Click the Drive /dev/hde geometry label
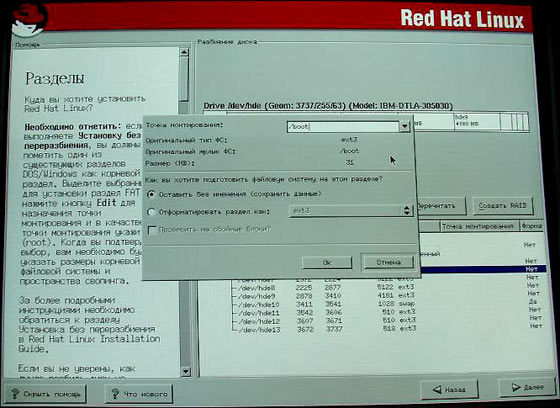The width and height of the screenshot is (560, 408). pos(328,106)
